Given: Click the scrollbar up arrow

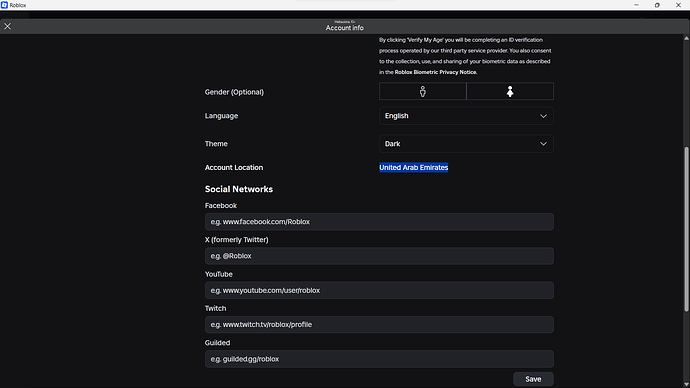Looking at the screenshot, I should coord(686,38).
